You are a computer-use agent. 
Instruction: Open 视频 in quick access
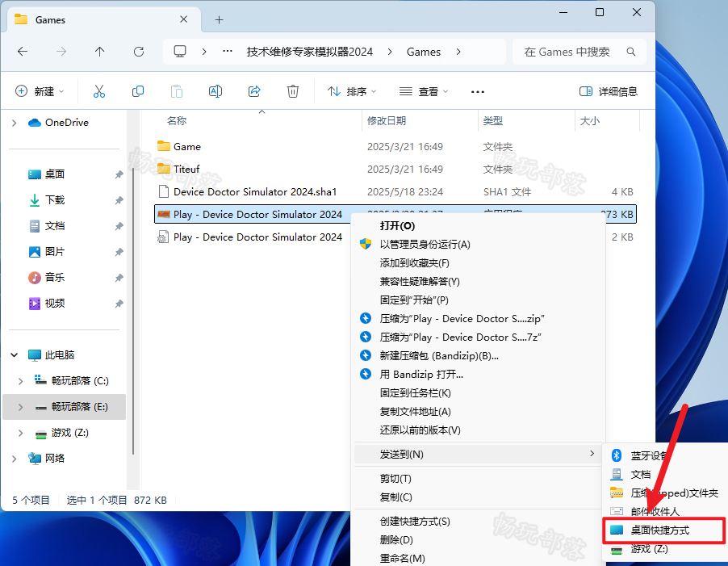click(47, 304)
